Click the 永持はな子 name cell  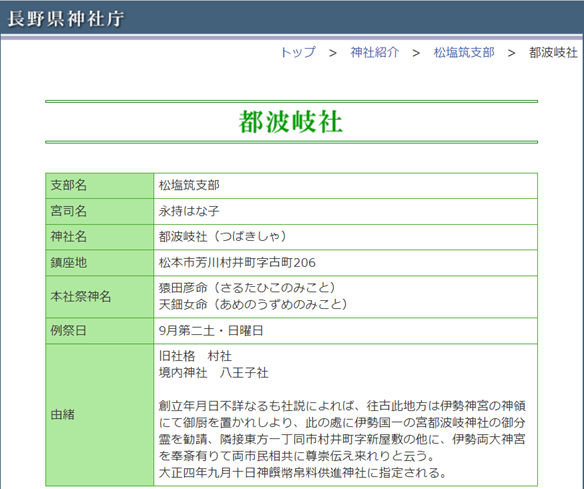[189, 211]
